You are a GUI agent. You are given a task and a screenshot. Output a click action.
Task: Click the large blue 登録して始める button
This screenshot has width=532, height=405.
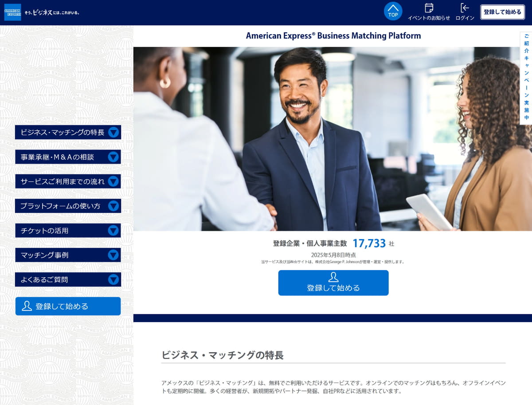(333, 283)
